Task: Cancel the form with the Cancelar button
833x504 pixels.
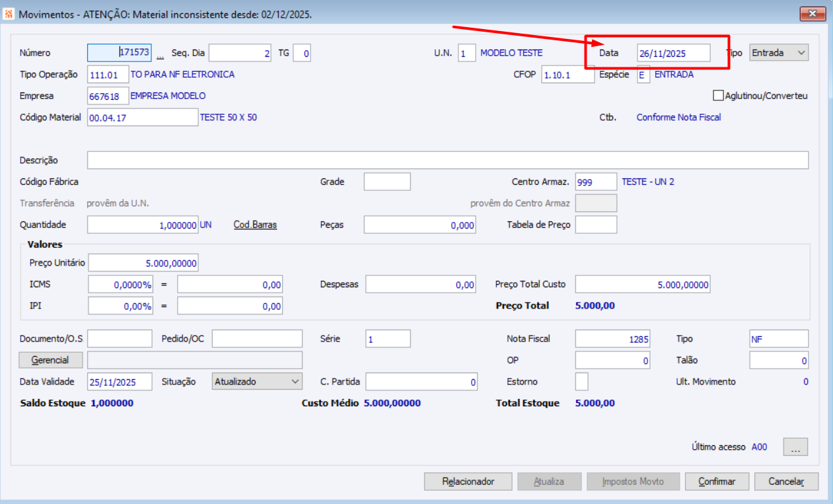Action: point(786,482)
